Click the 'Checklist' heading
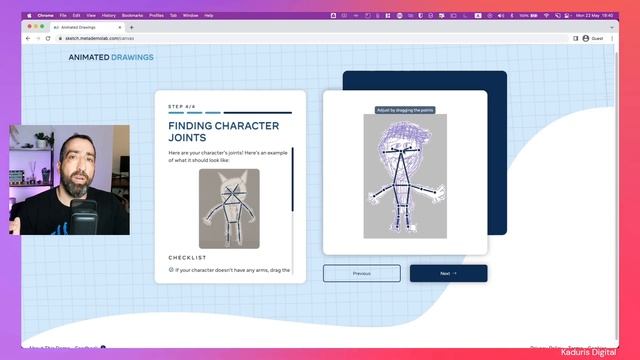 click(x=187, y=258)
